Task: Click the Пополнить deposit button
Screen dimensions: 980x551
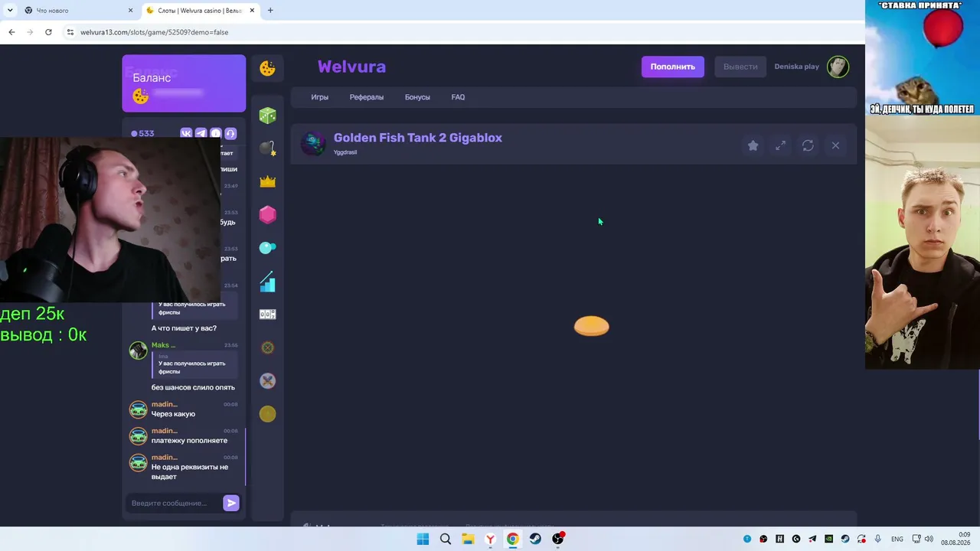Action: 672,67
